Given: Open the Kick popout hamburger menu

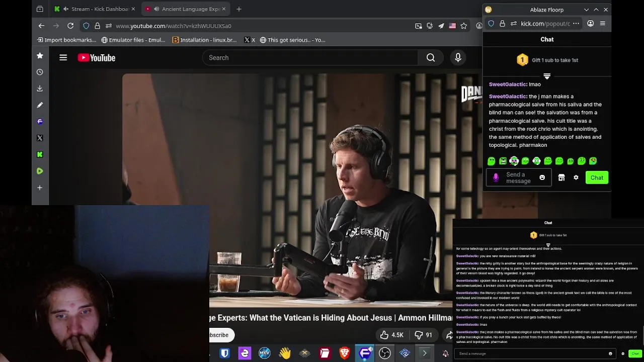Looking at the screenshot, I should 603,24.
